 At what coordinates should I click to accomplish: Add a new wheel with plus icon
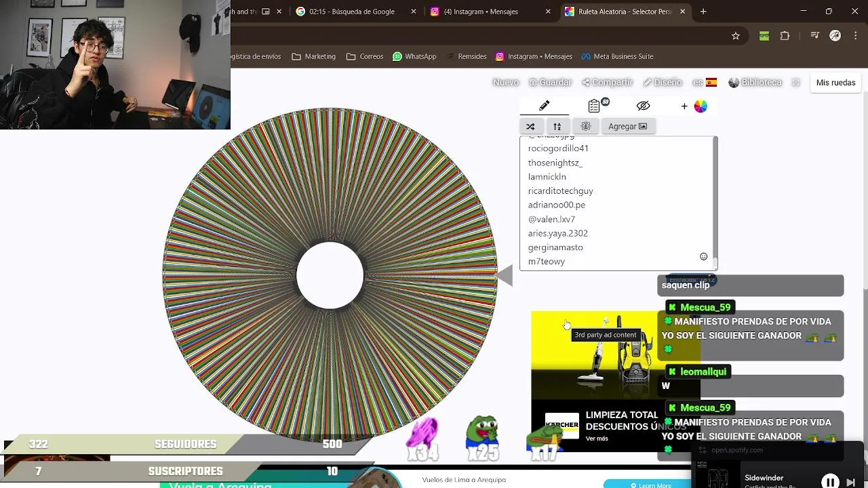pos(684,106)
